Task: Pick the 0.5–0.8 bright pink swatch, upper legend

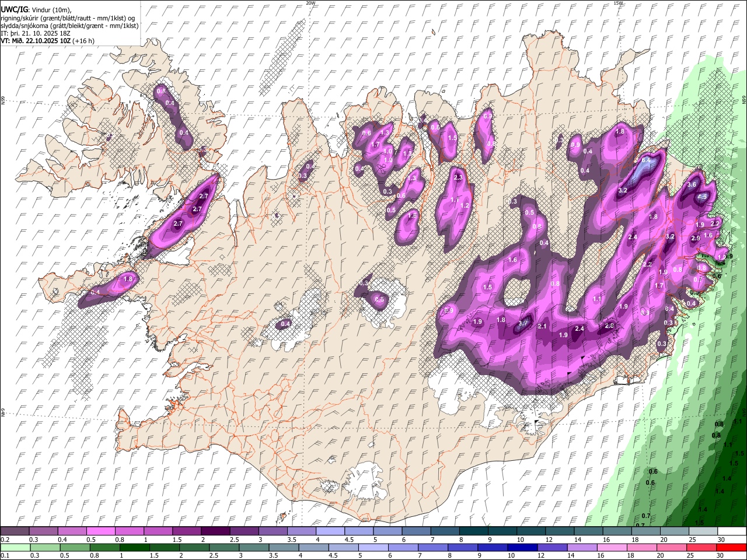Action: click(101, 531)
